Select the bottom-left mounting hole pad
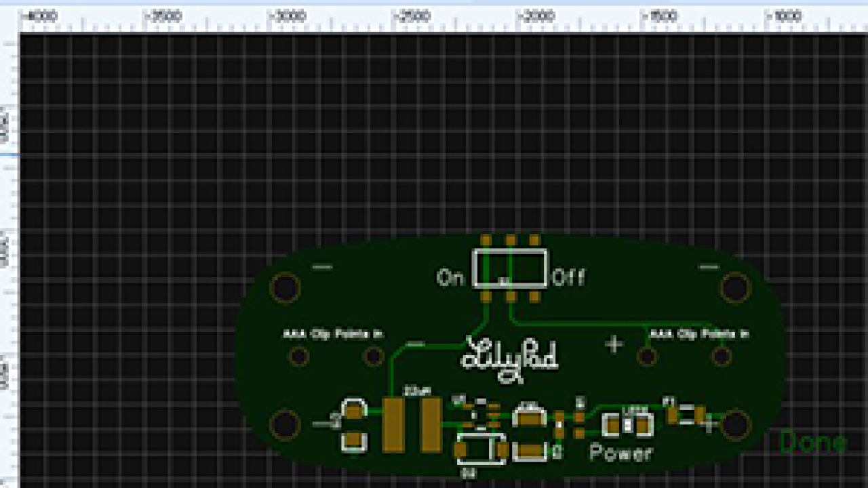868x488 pixels. (x=285, y=424)
